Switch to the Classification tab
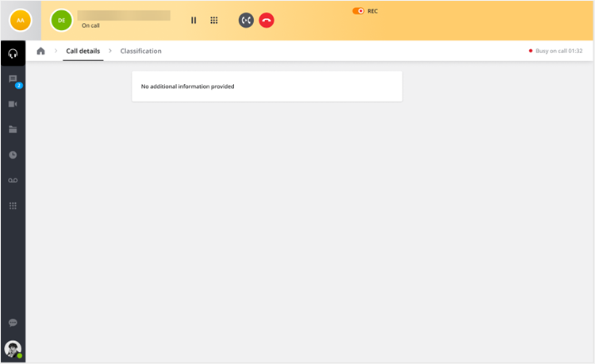 [140, 51]
